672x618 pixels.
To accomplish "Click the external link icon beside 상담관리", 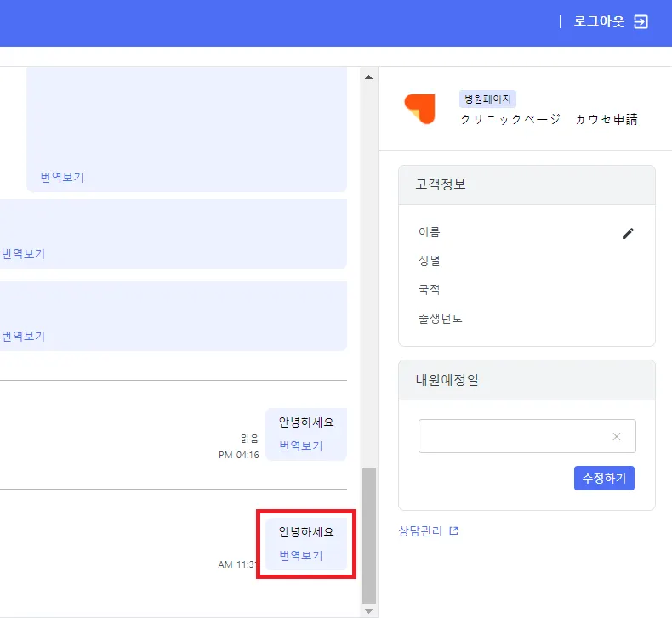I will click(x=453, y=531).
